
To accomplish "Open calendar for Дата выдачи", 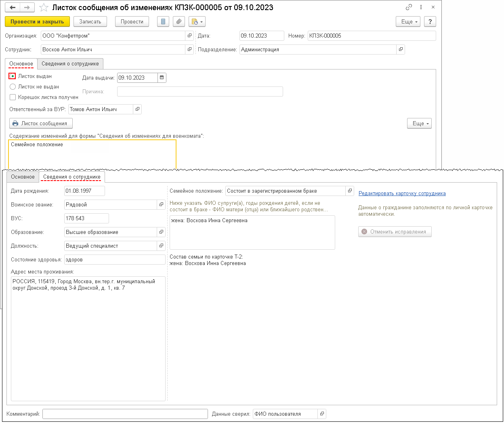I will coord(162,78).
